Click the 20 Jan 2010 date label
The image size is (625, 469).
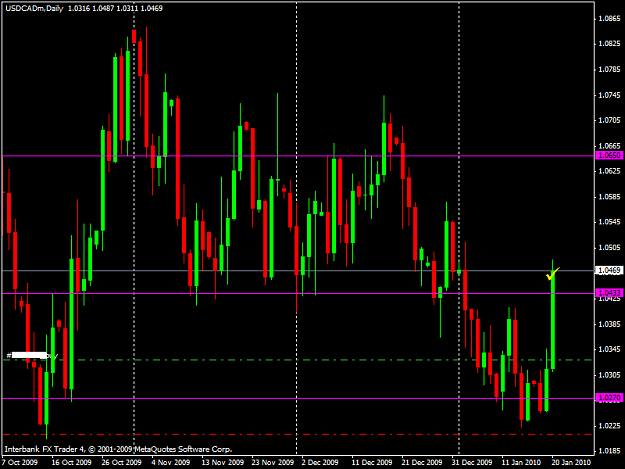point(571,462)
